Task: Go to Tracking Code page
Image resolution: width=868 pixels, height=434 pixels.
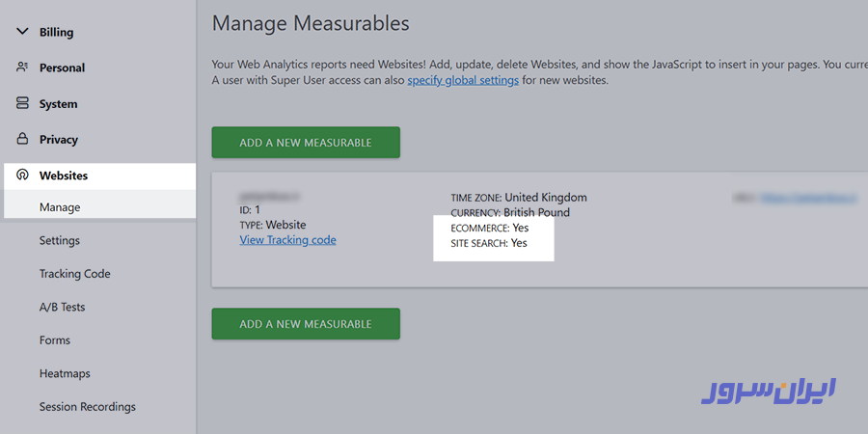Action: point(74,274)
